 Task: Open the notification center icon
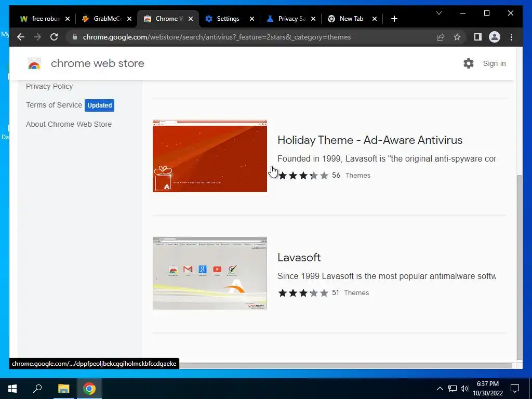coord(515,389)
